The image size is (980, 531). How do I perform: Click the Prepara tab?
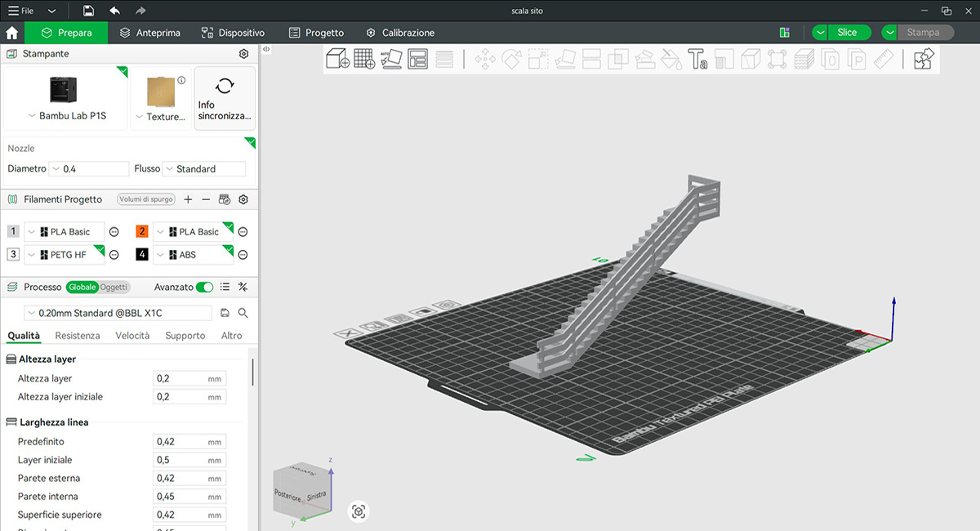[66, 33]
